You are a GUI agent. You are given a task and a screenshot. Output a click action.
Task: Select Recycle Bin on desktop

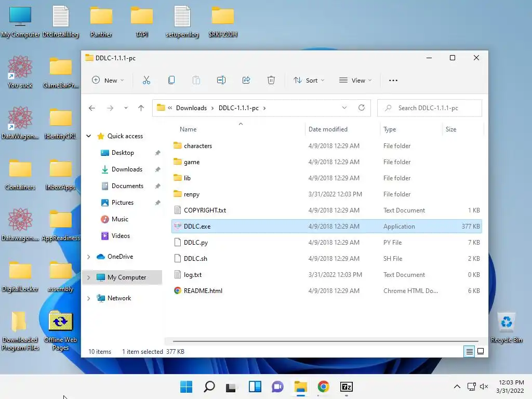tap(507, 327)
